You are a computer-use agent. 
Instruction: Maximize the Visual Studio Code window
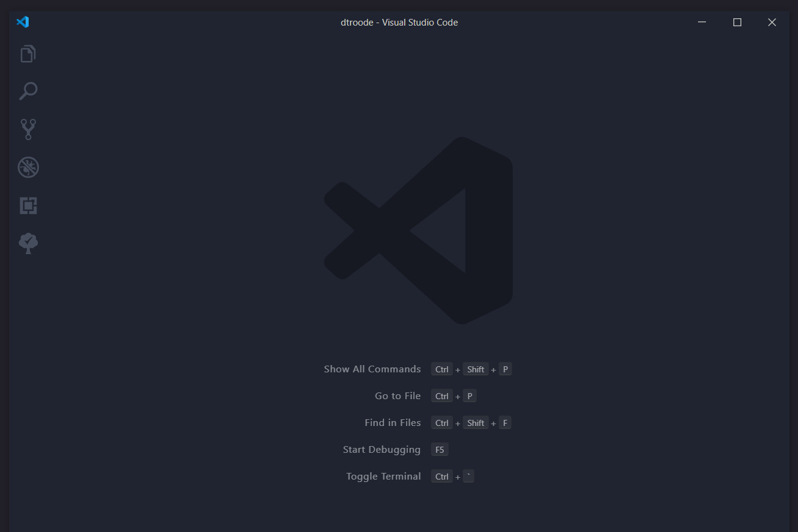pyautogui.click(x=737, y=22)
